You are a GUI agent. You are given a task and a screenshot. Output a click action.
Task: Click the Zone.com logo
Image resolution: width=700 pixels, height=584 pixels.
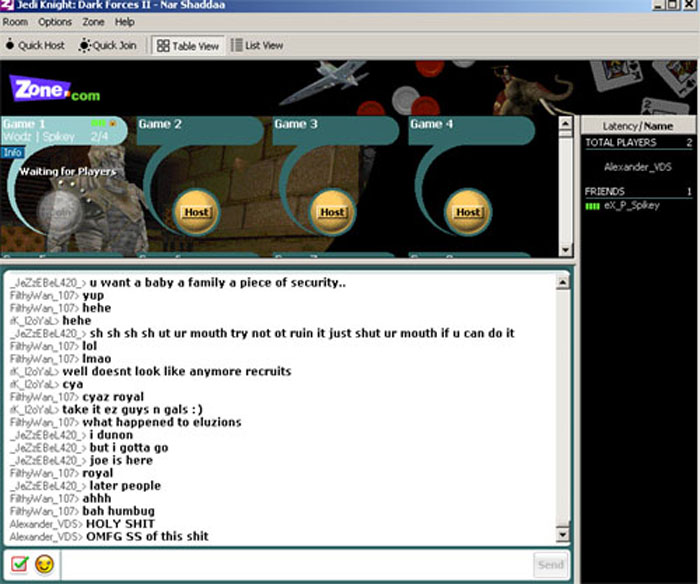click(x=54, y=89)
